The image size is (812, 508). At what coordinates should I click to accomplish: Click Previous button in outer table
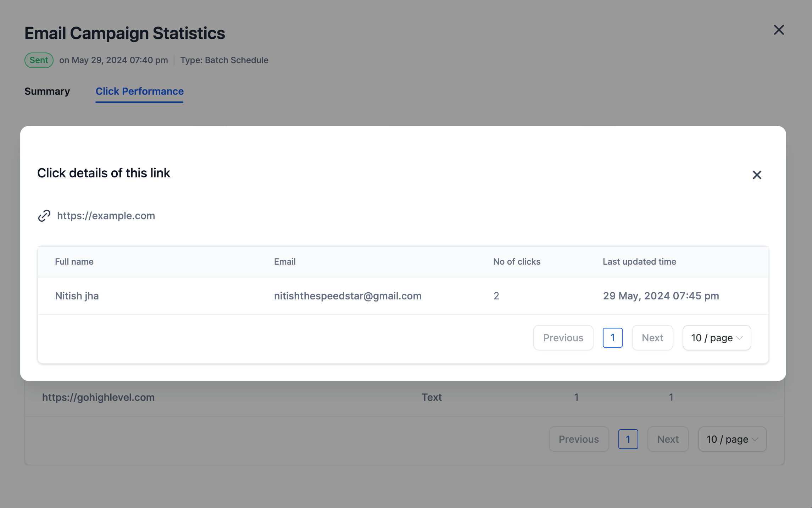pos(579,438)
